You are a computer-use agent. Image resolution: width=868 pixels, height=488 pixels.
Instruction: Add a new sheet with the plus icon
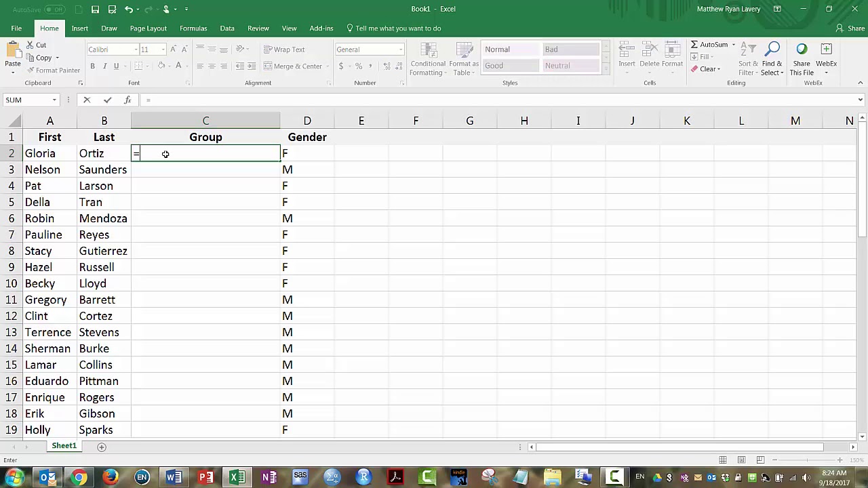(102, 447)
